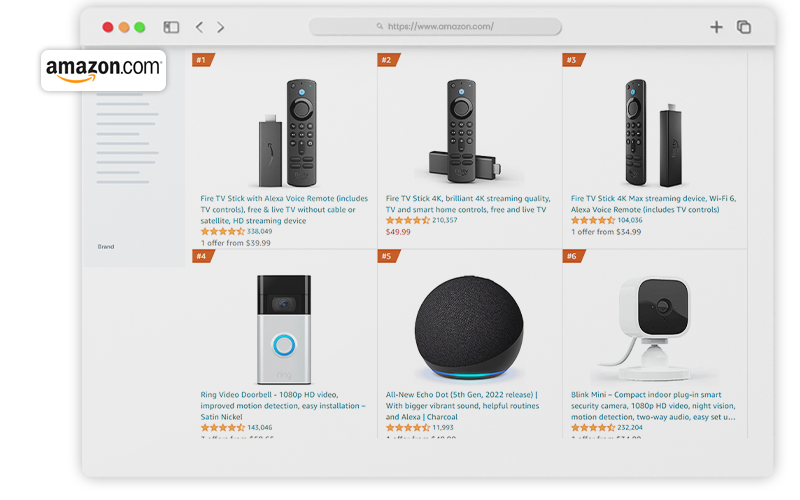Click the amazon.com logo
Screen dimensions: 800x500
point(104,70)
